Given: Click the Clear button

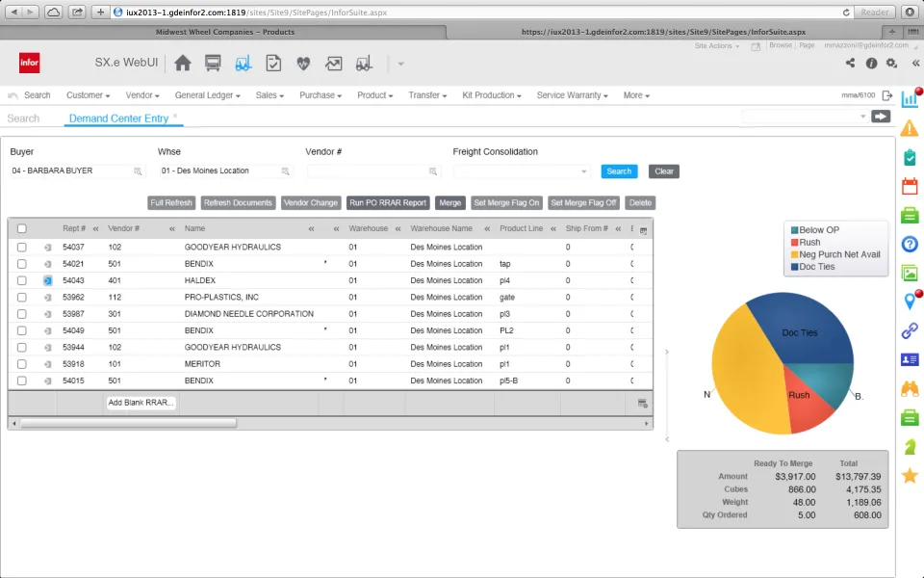Looking at the screenshot, I should 663,171.
